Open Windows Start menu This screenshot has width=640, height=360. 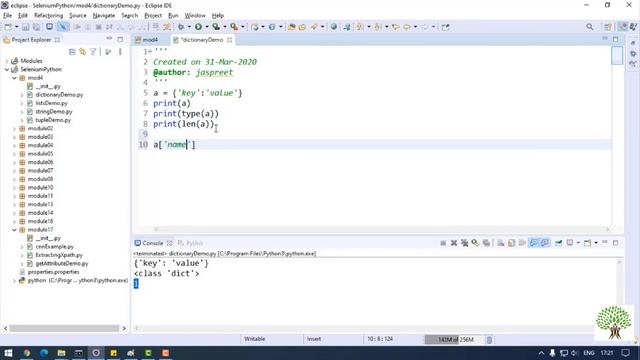(x=8, y=353)
